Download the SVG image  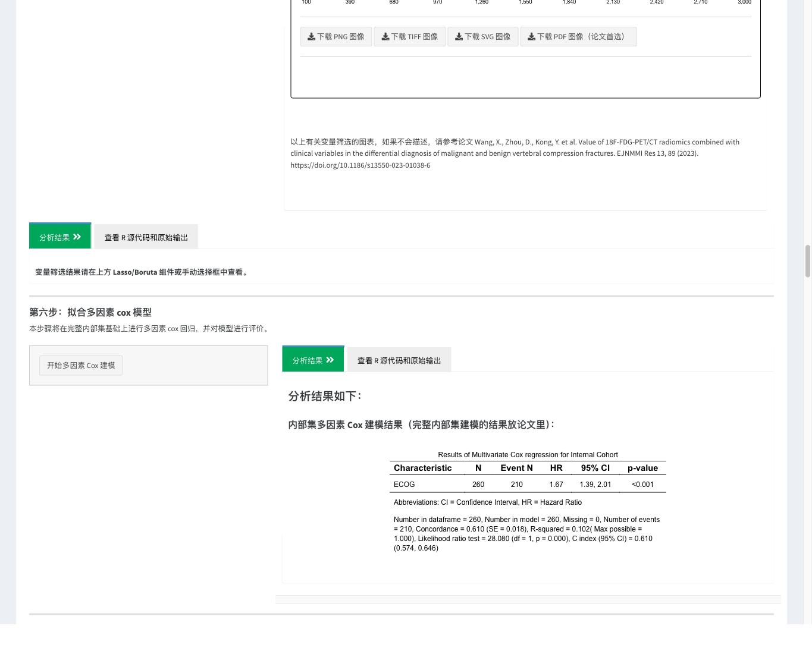[483, 36]
